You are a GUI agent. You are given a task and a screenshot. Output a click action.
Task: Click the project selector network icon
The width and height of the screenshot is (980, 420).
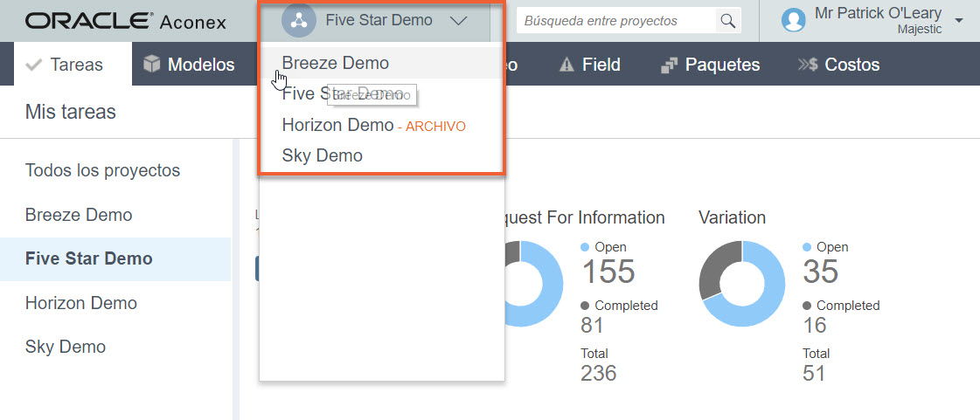point(299,21)
